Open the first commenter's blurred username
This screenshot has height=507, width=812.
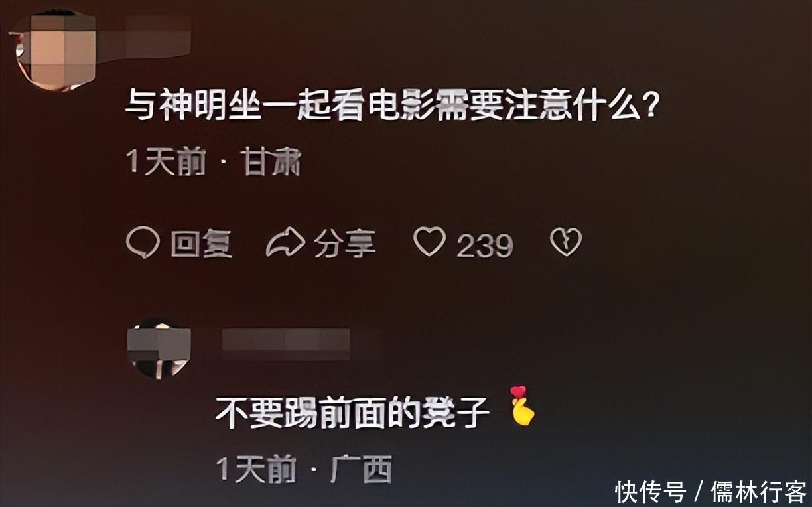[x=158, y=37]
